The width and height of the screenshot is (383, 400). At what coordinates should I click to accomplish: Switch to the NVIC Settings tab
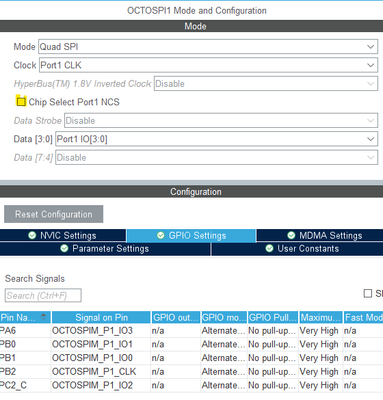click(63, 235)
